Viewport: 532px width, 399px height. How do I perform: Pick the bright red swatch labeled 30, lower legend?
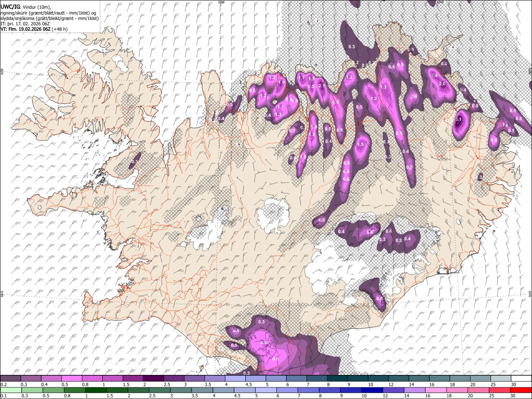(x=521, y=390)
